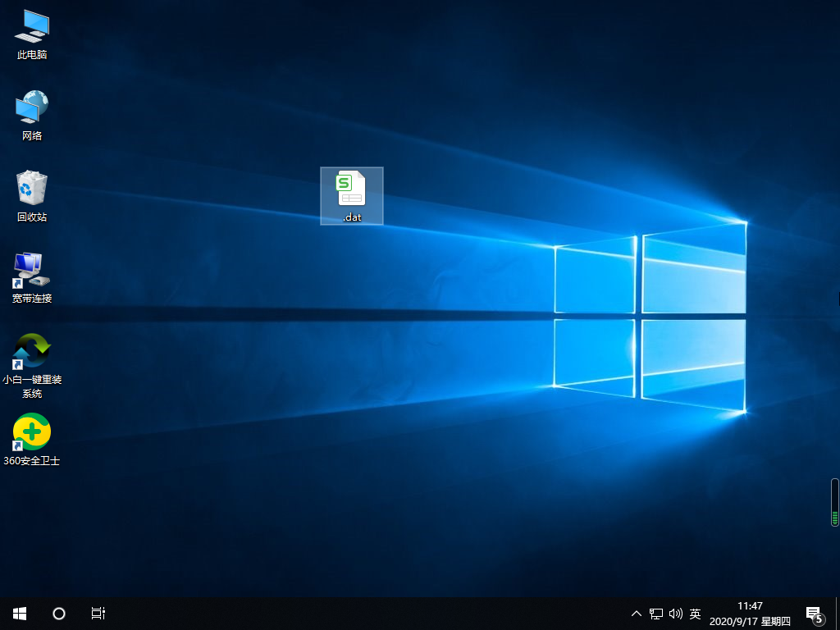Select the 360安全卫士 shortcut icon

(x=32, y=440)
